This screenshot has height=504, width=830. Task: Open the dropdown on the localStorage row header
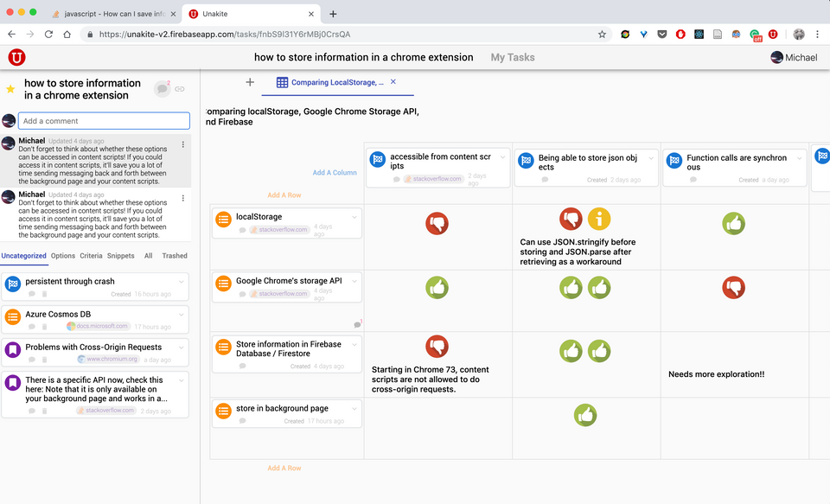pos(354,215)
